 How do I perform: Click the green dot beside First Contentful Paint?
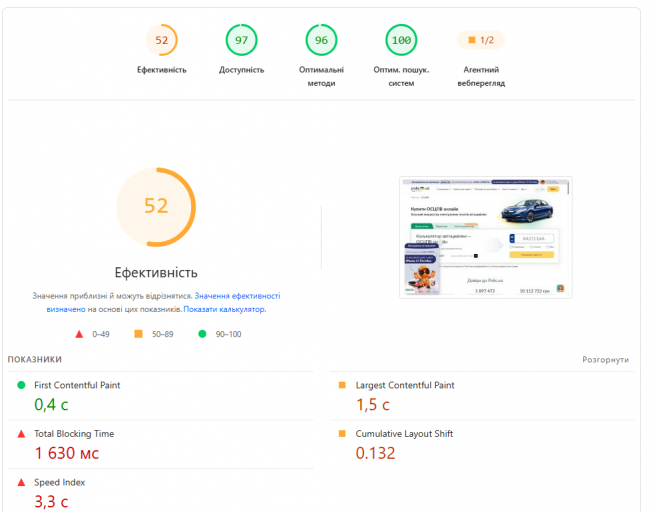coord(21,385)
